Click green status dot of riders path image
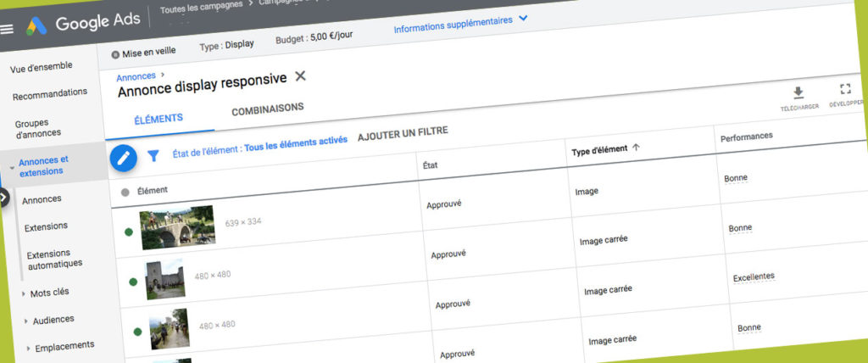 coord(138,332)
